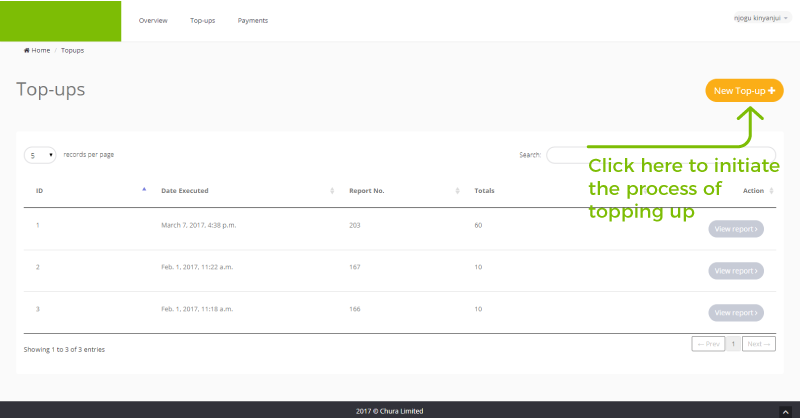Expand the njogu kinyanjui user menu
This screenshot has width=800, height=418.
761,18
